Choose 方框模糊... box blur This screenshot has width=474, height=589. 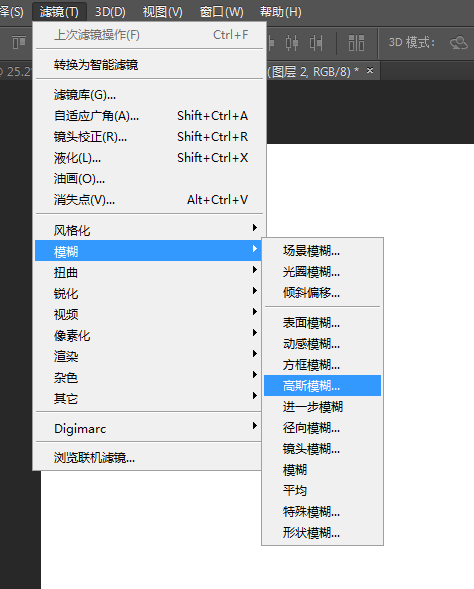coord(322,365)
